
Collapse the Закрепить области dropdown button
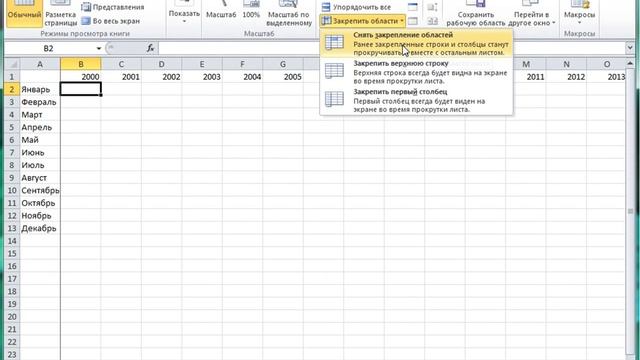(362, 21)
